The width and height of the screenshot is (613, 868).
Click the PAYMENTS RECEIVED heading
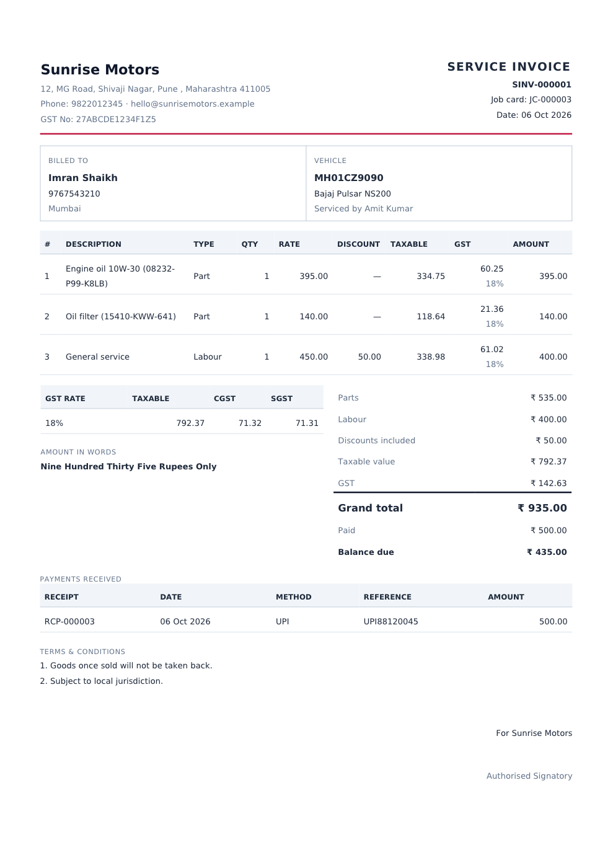point(81,579)
